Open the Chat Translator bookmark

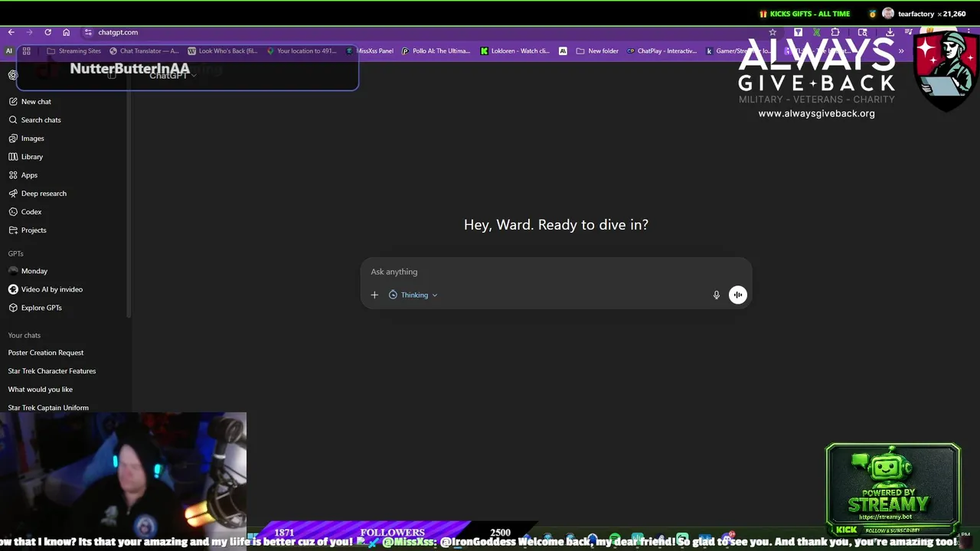(x=144, y=51)
